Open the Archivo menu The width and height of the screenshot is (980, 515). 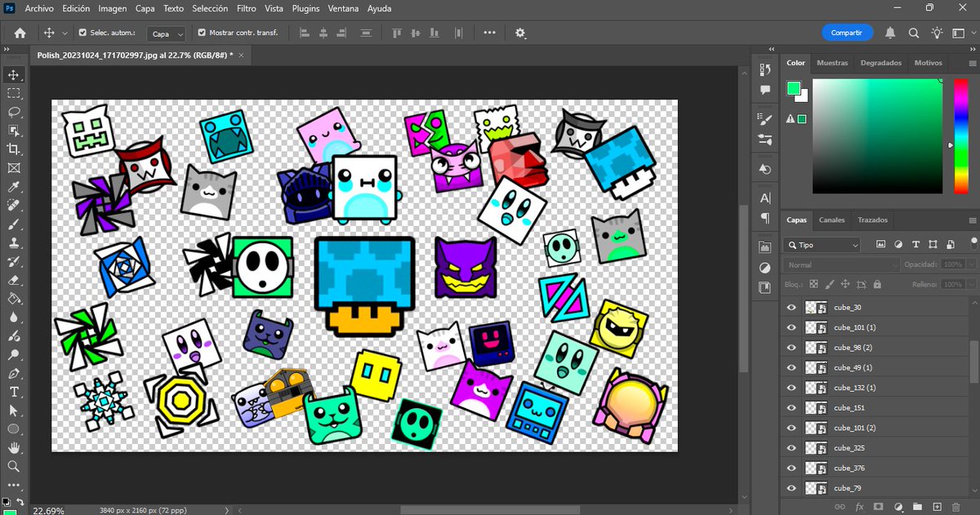(38, 9)
